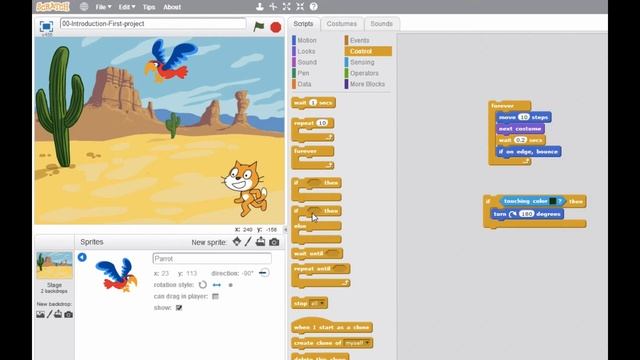Viewport: 640px width, 360px height.
Task: Switch to the Sounds tab
Action: pyautogui.click(x=381, y=24)
